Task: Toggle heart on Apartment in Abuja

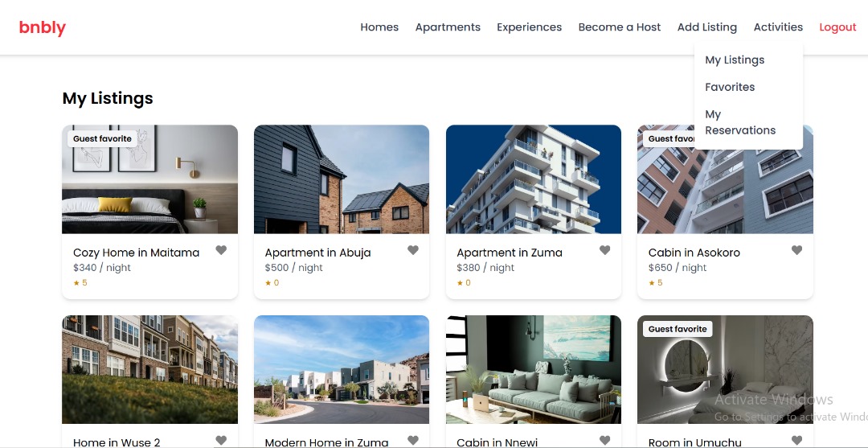Action: point(413,250)
